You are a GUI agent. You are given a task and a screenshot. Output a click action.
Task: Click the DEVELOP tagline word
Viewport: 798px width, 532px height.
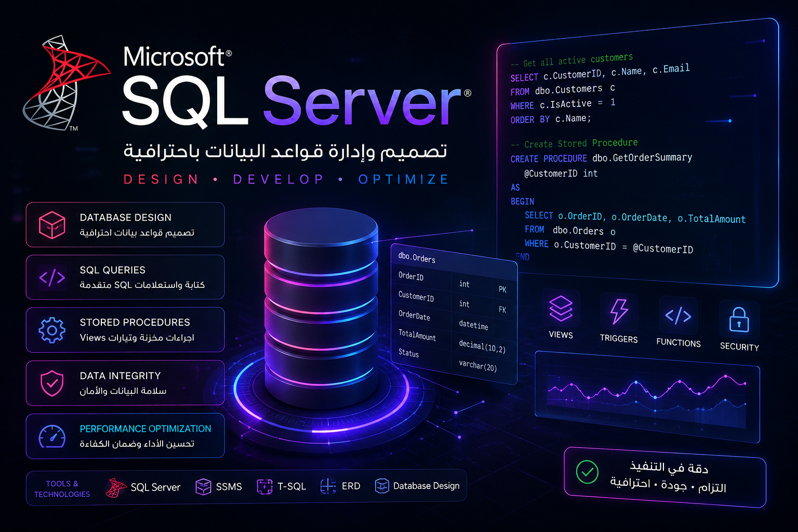tap(278, 180)
